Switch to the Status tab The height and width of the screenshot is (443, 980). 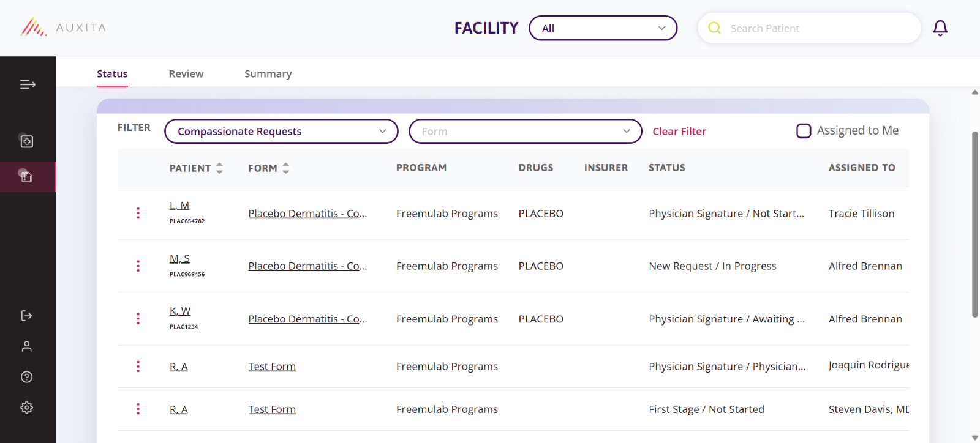point(112,74)
